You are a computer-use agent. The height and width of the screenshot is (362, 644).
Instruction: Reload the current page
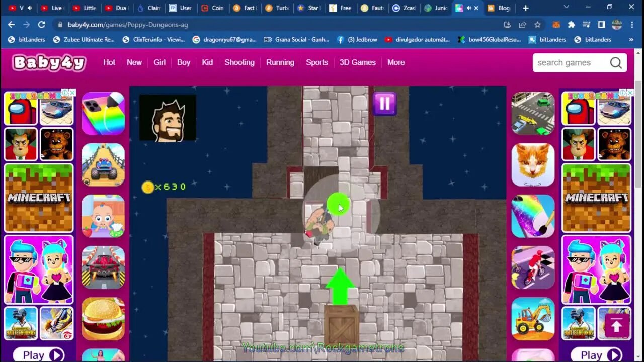[x=42, y=24]
